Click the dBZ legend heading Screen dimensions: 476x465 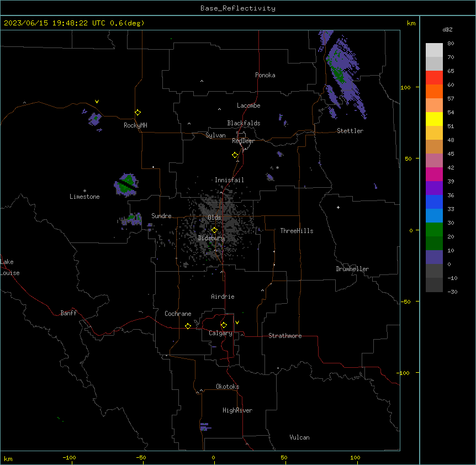click(447, 29)
